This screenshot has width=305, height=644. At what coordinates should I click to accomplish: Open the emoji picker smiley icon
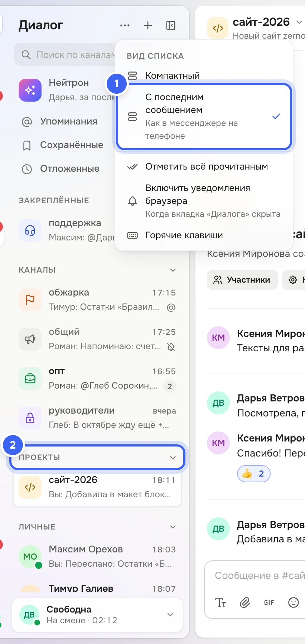click(x=294, y=603)
